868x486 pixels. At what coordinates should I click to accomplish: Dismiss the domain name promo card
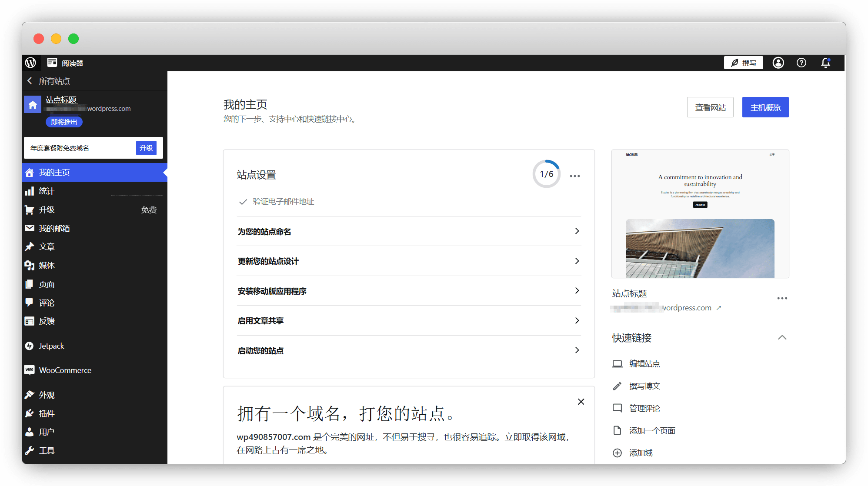coord(581,402)
